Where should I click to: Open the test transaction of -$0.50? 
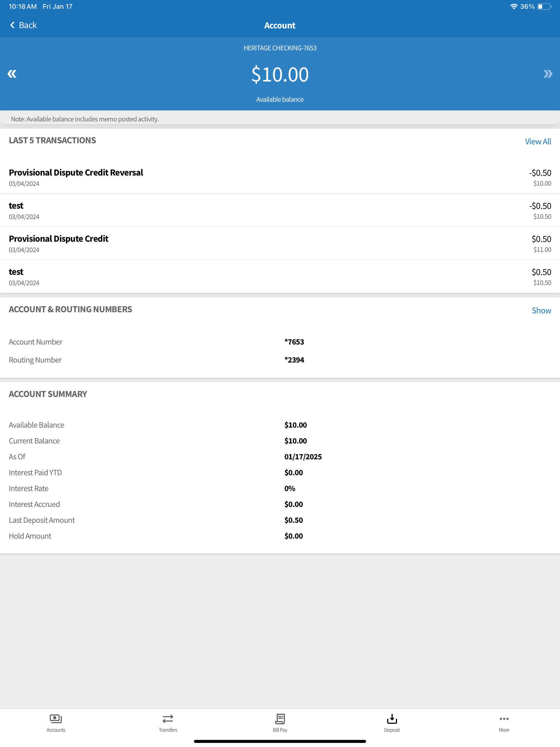pyautogui.click(x=280, y=210)
